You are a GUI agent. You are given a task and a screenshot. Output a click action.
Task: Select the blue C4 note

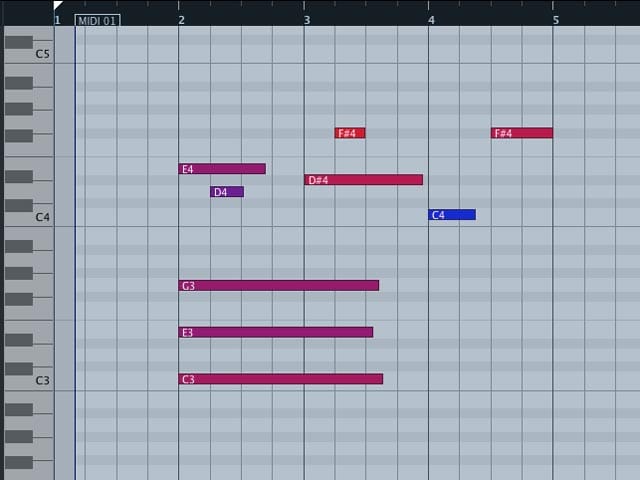(x=452, y=215)
